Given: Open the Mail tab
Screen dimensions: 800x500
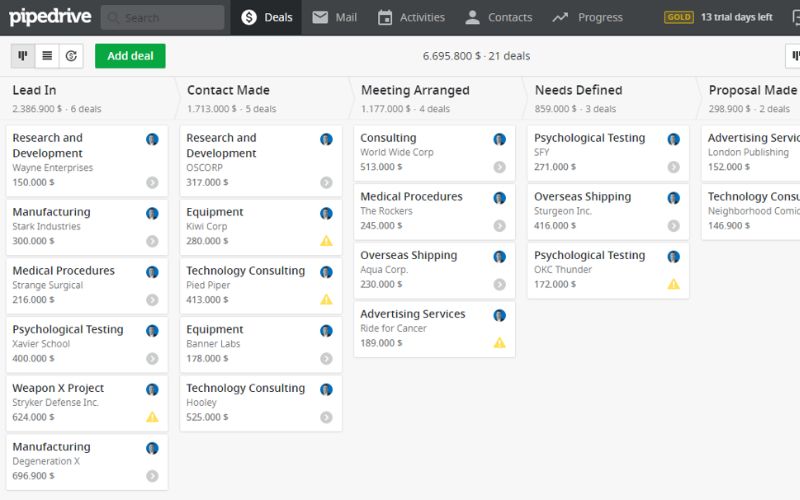Looking at the screenshot, I should [335, 17].
